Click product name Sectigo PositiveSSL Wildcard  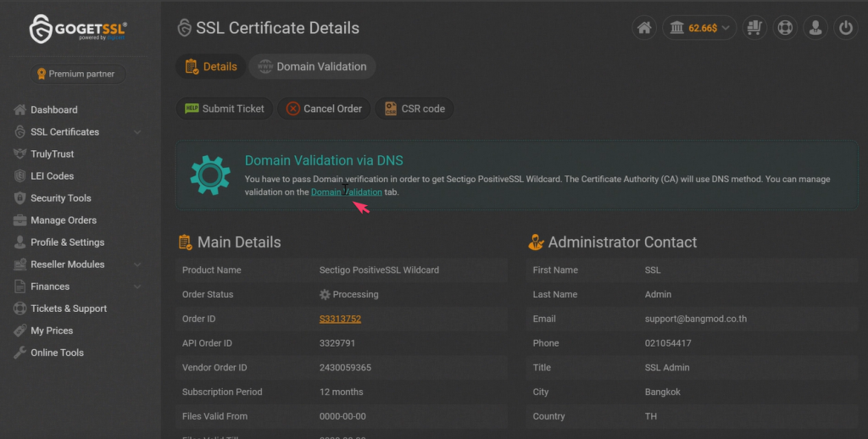point(379,270)
